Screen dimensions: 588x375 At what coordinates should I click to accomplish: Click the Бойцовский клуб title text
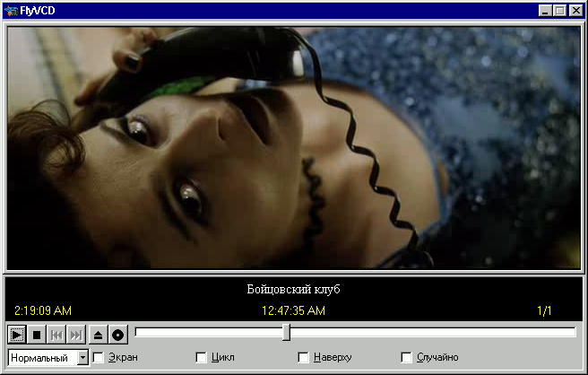click(x=293, y=290)
